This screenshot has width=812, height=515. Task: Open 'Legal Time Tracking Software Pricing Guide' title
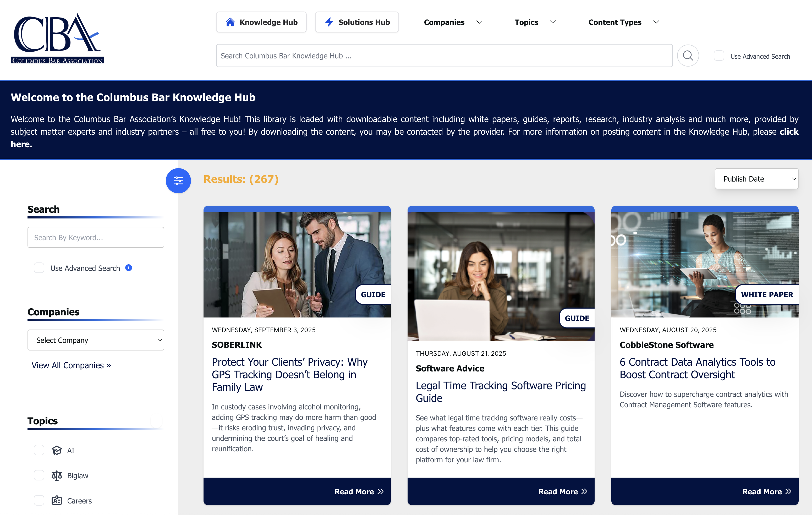pos(501,392)
